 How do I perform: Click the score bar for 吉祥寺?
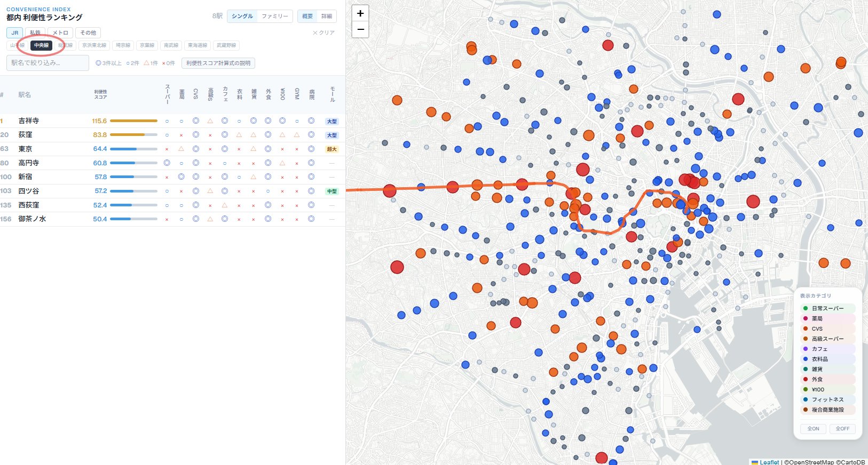(x=133, y=121)
